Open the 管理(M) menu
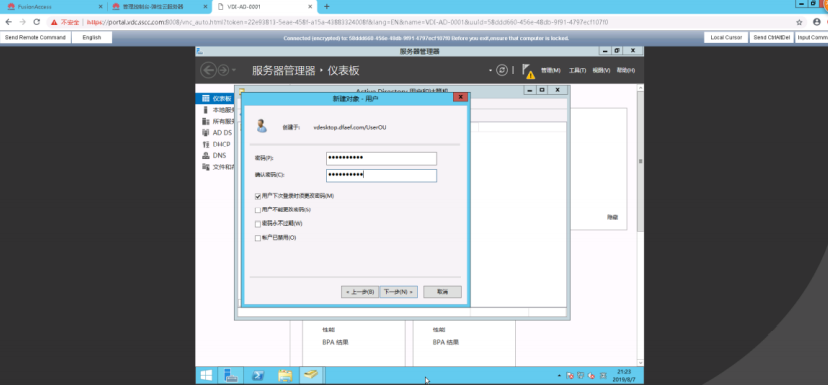This screenshot has width=828, height=385. [x=550, y=70]
